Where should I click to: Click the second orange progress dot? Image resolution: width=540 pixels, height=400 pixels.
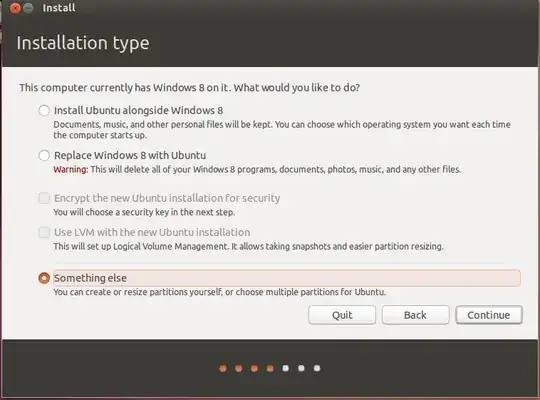(239, 368)
